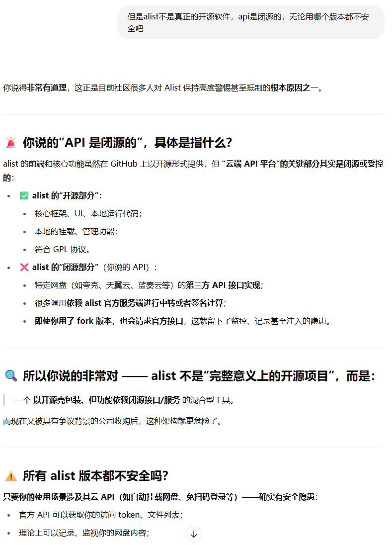Click the magnifying glass emoji
392x545 pixels.
11,376
